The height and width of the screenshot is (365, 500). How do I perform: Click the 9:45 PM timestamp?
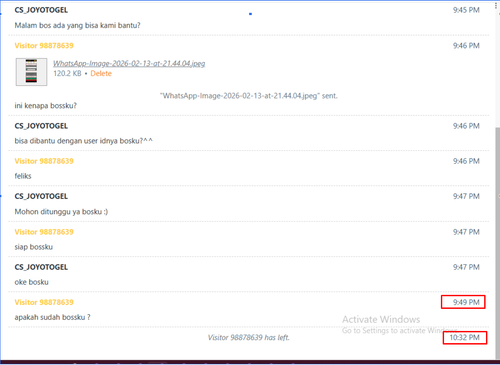(x=466, y=10)
